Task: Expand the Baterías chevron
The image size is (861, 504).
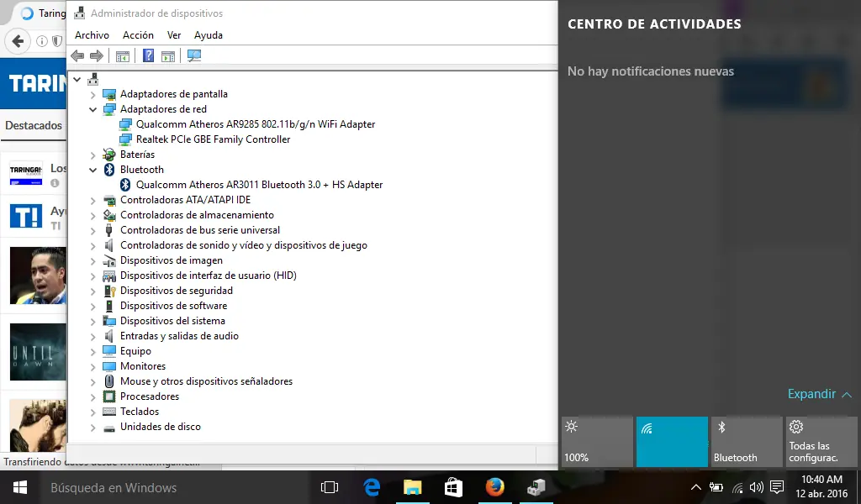Action: tap(92, 155)
